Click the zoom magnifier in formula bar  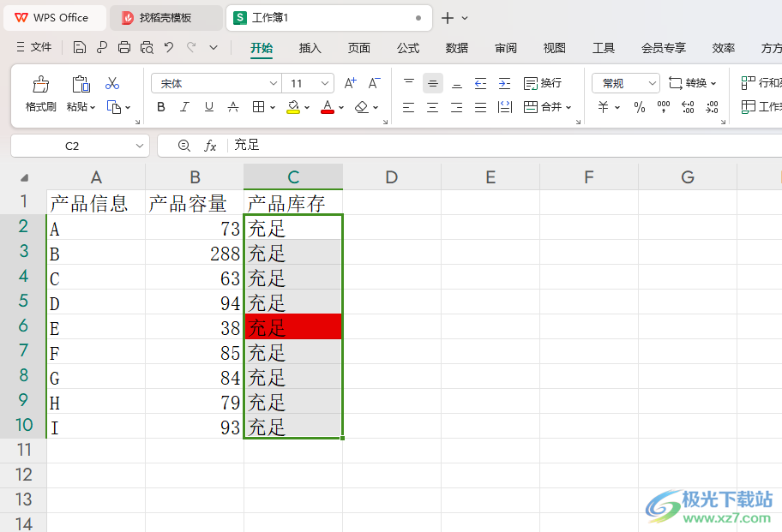pyautogui.click(x=184, y=146)
